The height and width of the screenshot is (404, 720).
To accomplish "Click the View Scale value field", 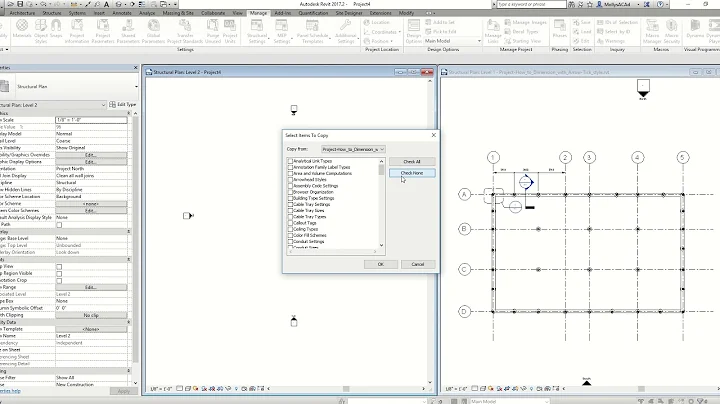I will pos(91,120).
